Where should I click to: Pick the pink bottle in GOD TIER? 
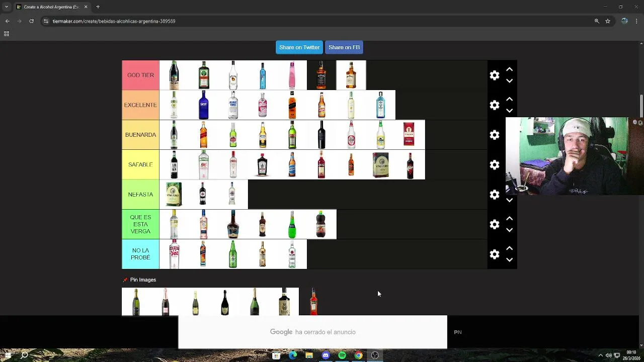click(x=292, y=75)
